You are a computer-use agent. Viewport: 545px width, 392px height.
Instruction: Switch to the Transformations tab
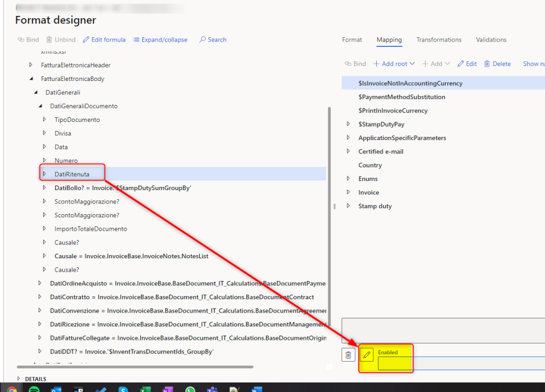tap(438, 40)
